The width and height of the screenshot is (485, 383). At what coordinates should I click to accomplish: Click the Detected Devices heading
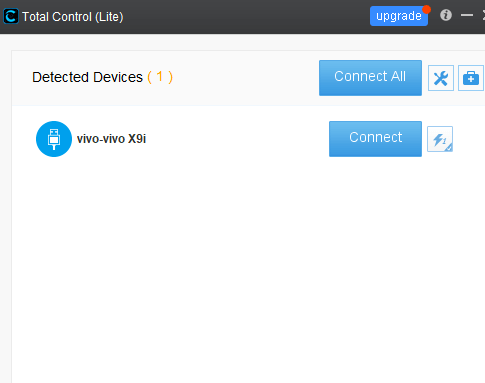(x=87, y=77)
